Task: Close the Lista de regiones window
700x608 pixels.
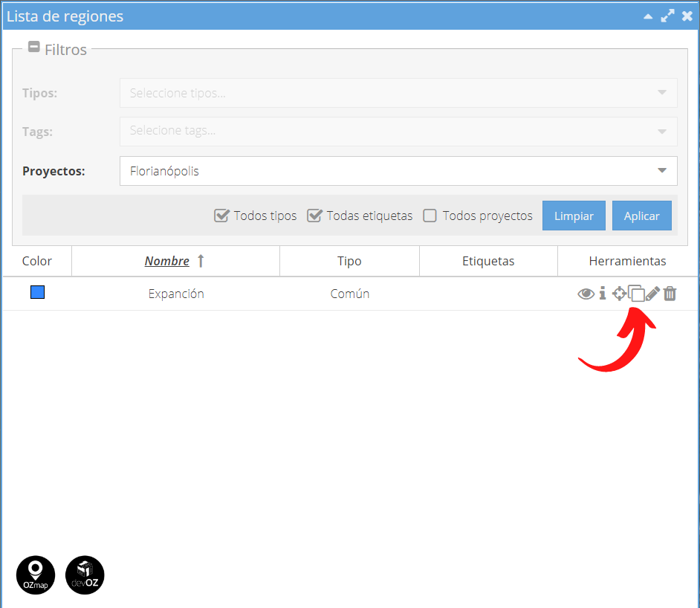Action: pyautogui.click(x=687, y=16)
